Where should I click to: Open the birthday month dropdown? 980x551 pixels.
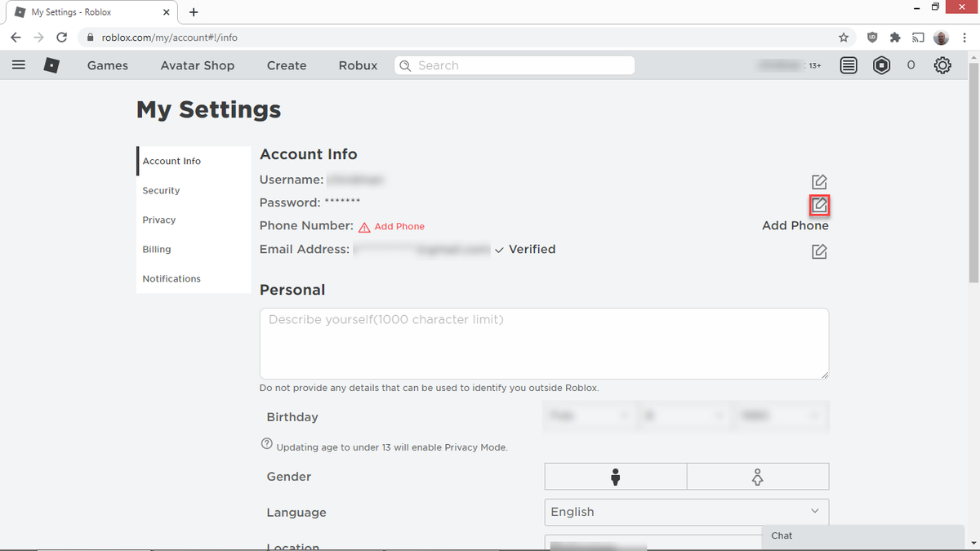[590, 416]
